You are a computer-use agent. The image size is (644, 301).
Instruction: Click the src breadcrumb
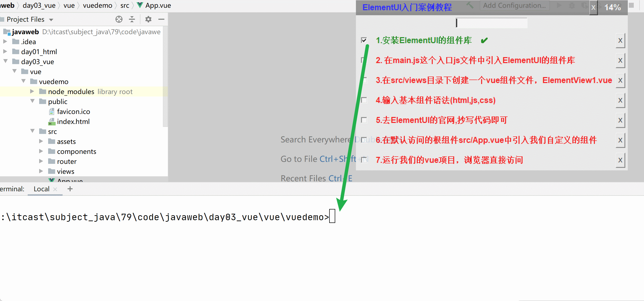[125, 5]
